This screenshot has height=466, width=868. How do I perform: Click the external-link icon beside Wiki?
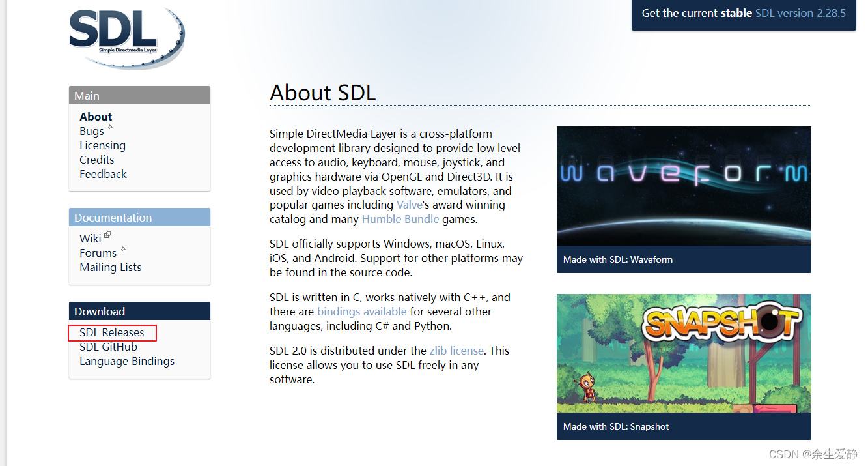pyautogui.click(x=107, y=235)
